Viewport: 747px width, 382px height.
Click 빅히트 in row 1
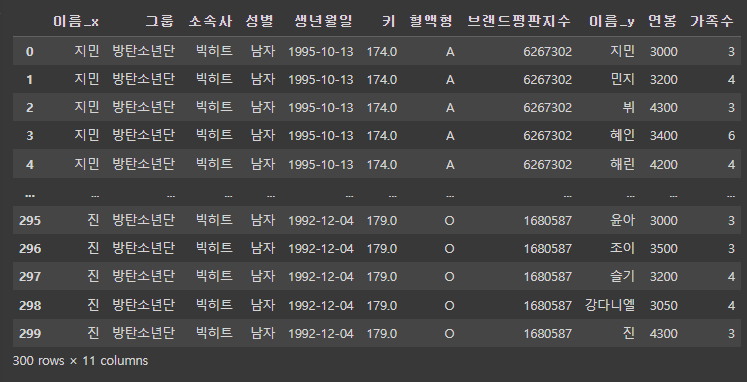click(x=214, y=79)
